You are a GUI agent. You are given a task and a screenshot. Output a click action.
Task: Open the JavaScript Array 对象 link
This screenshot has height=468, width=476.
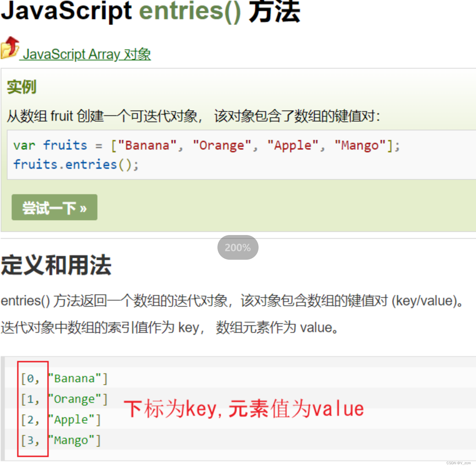pyautogui.click(x=86, y=54)
